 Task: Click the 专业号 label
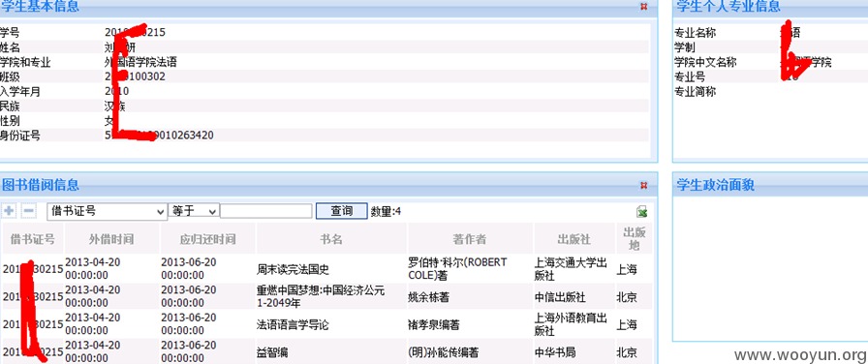(x=690, y=76)
